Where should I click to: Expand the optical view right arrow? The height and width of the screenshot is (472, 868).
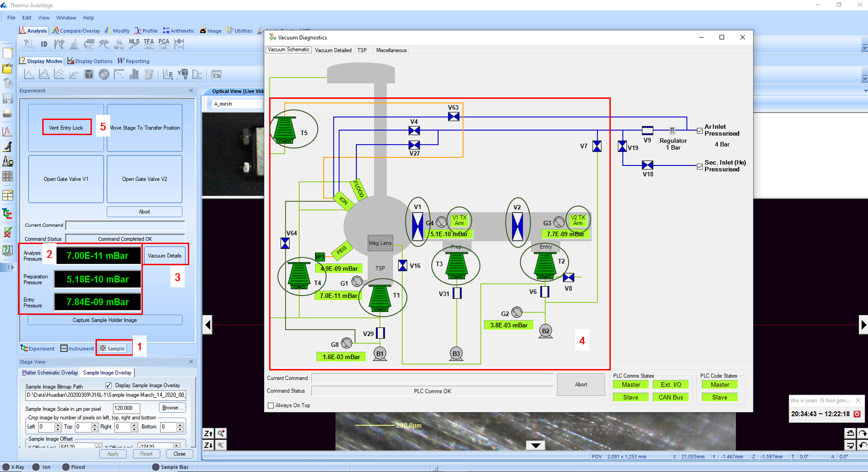pos(863,325)
